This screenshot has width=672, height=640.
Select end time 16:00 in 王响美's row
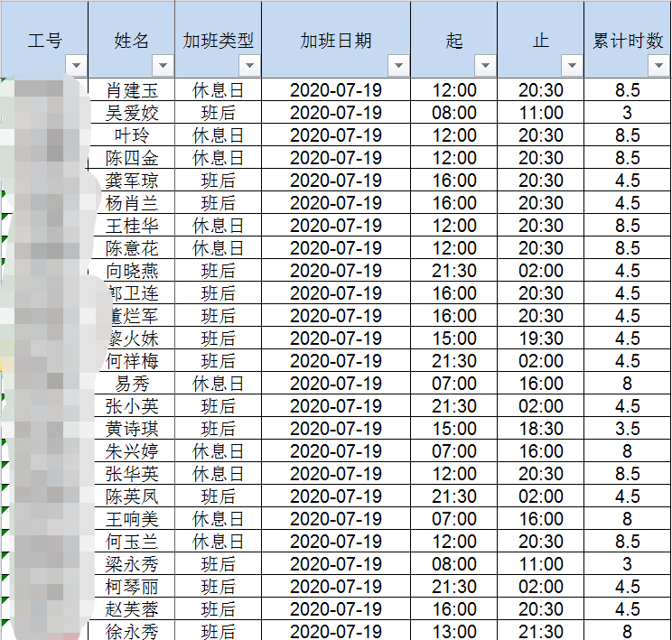[540, 519]
